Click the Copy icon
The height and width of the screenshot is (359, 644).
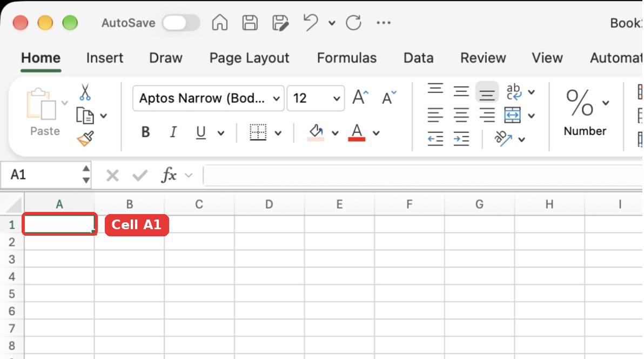85,116
